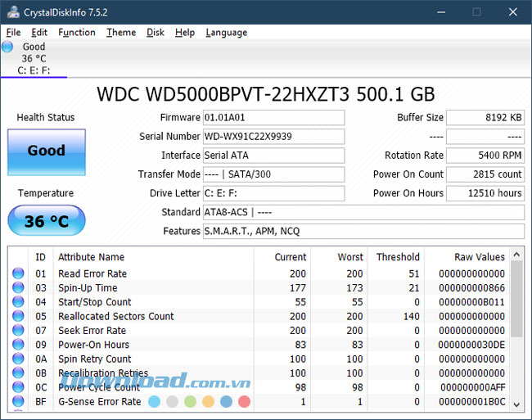The height and width of the screenshot is (420, 532).
Task: Click the Good health status button
Action: tap(46, 151)
